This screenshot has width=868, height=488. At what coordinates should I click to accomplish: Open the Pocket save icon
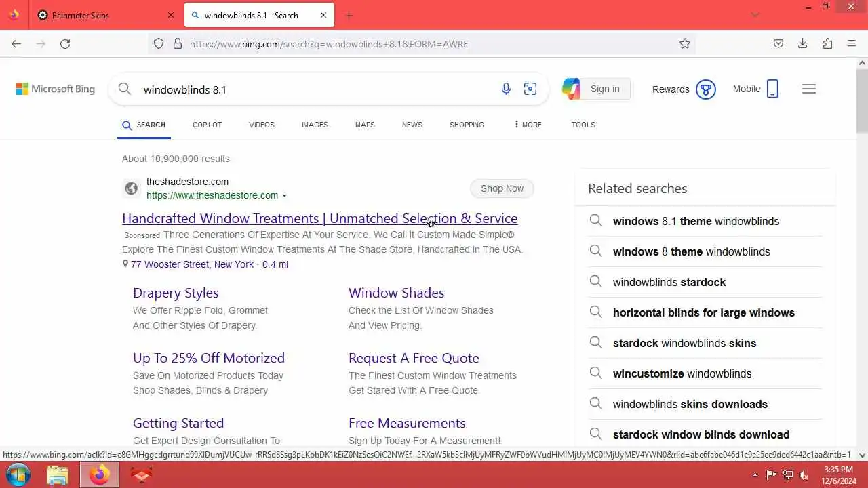pyautogui.click(x=778, y=43)
